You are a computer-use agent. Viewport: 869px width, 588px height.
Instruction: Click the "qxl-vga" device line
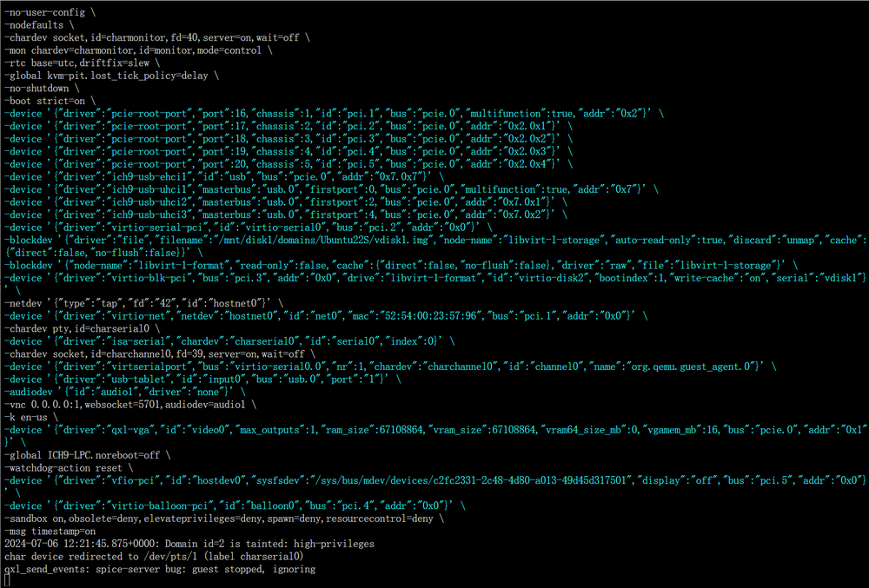[x=435, y=436]
